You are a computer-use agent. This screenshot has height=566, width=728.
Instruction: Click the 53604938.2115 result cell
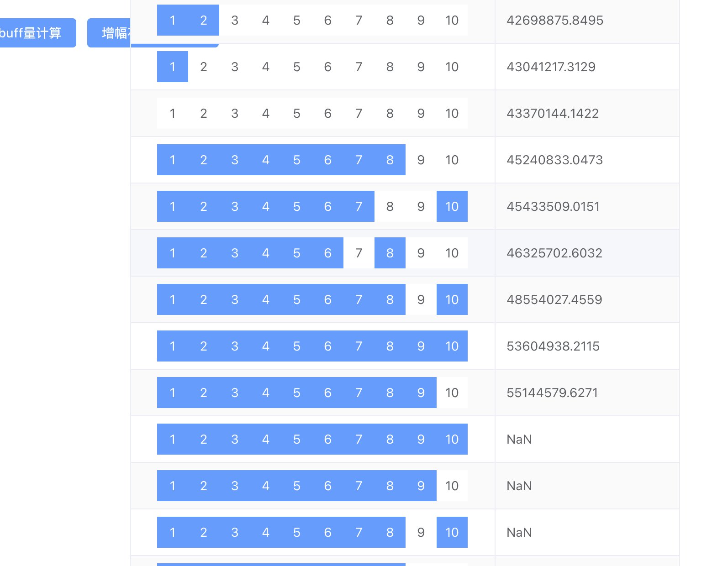(x=587, y=346)
